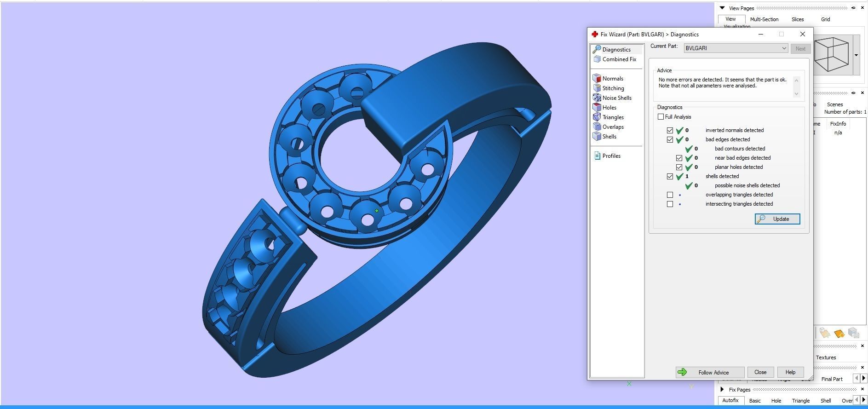This screenshot has width=868, height=409.
Task: Close the Fix Pages panel
Action: tap(862, 389)
